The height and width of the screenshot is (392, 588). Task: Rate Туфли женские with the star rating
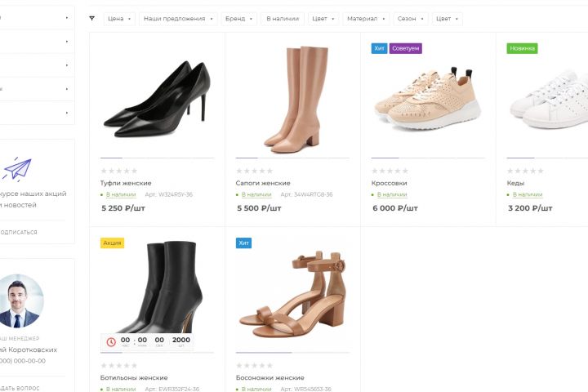(x=118, y=171)
